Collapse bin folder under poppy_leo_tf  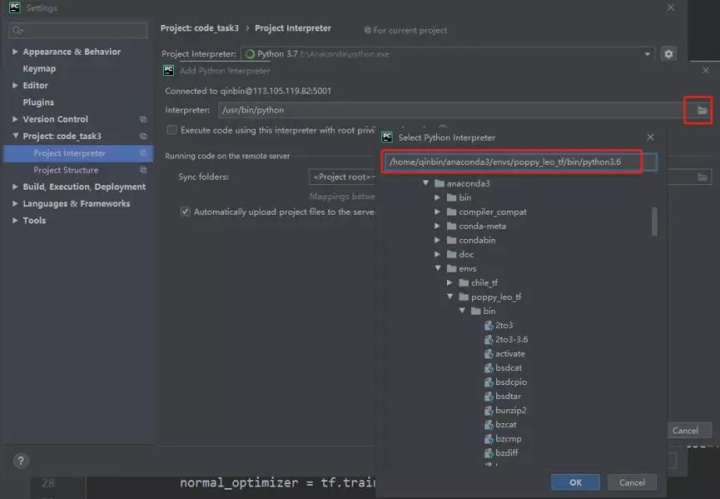coord(462,311)
